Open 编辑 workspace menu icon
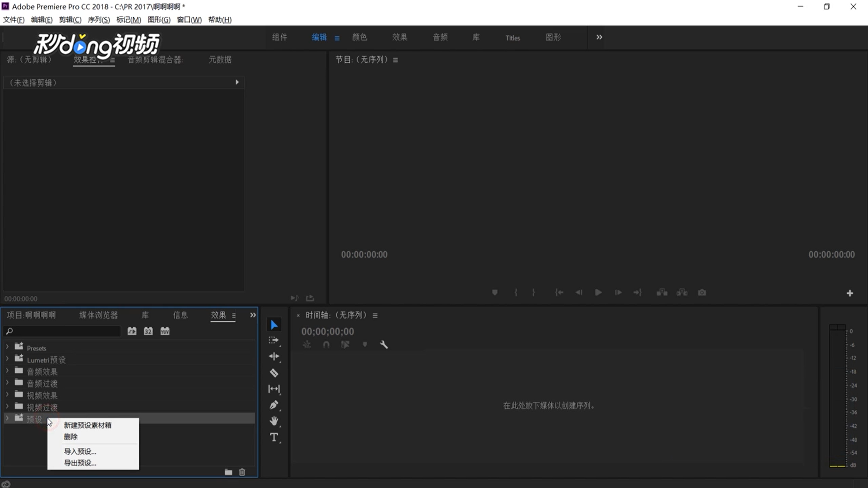This screenshot has height=488, width=868. [x=337, y=38]
